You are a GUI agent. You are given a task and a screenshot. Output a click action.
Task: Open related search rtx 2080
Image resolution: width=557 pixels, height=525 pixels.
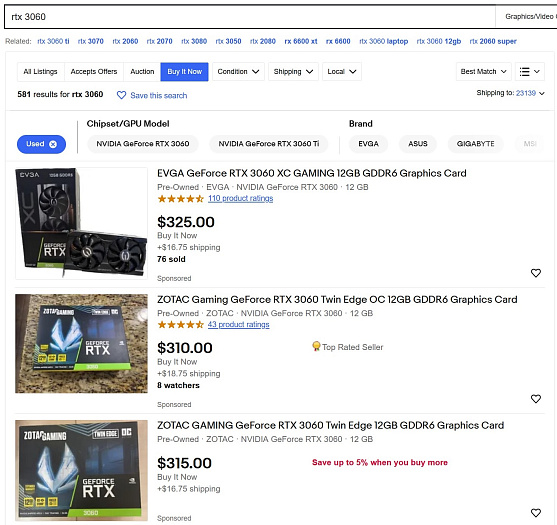[x=263, y=41]
